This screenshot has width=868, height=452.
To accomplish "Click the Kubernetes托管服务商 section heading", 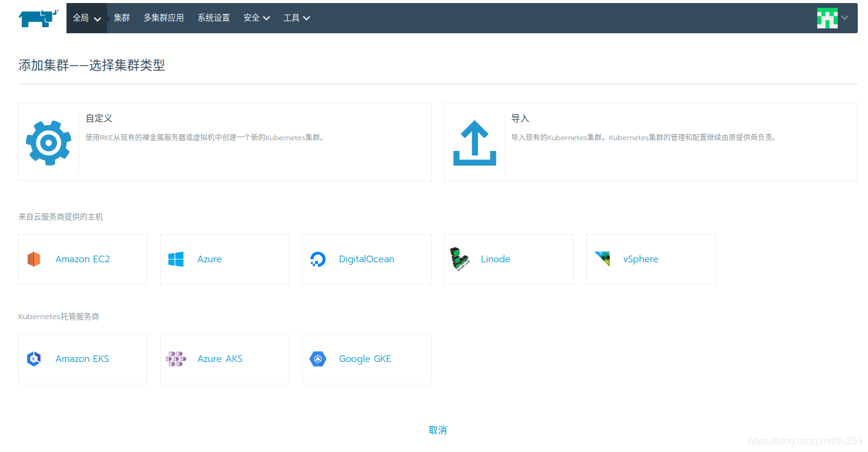I will pos(59,317).
